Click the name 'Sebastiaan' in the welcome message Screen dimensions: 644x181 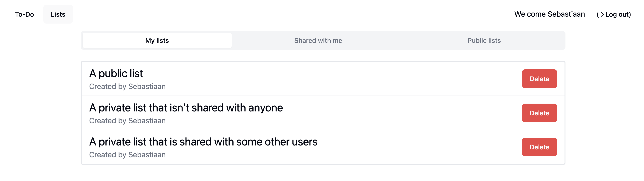point(566,14)
